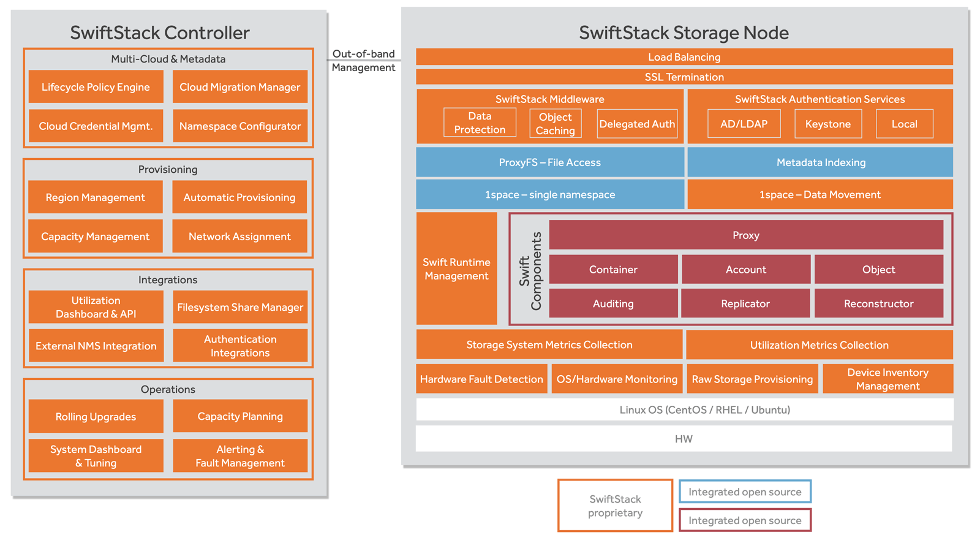This screenshot has height=540, width=980.
Task: Click the Multi-Cloud & Metadata heading
Action: [168, 59]
